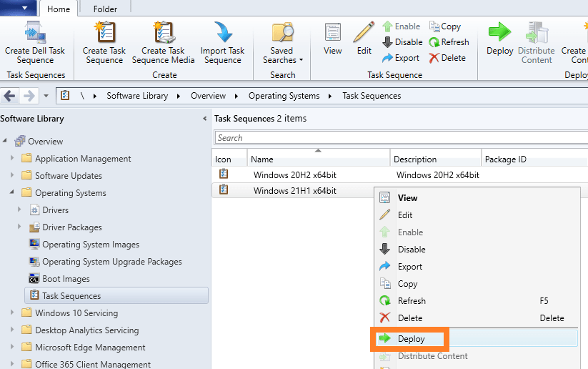The image size is (588, 369).
Task: Open Saved Searches dropdown in ribbon
Action: [x=283, y=43]
